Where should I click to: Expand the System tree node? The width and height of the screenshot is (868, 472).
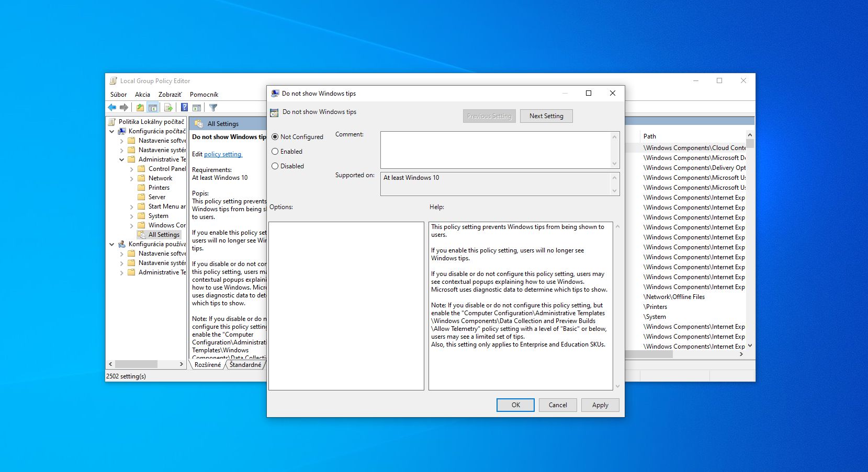(x=131, y=216)
